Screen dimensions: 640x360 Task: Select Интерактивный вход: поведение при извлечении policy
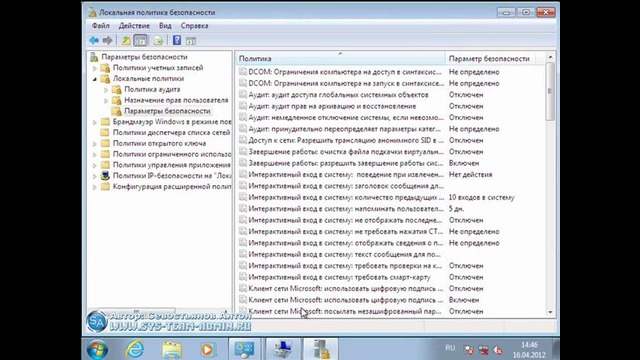click(346, 175)
